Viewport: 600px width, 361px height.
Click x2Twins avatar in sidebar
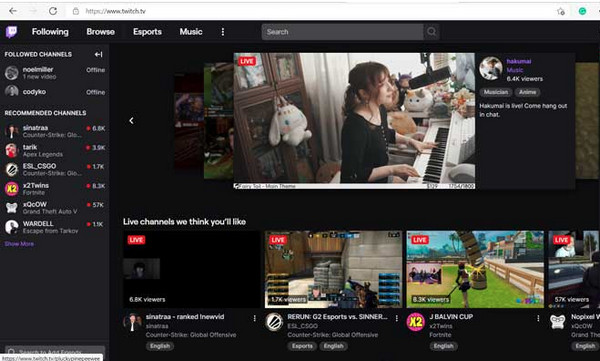[11, 189]
